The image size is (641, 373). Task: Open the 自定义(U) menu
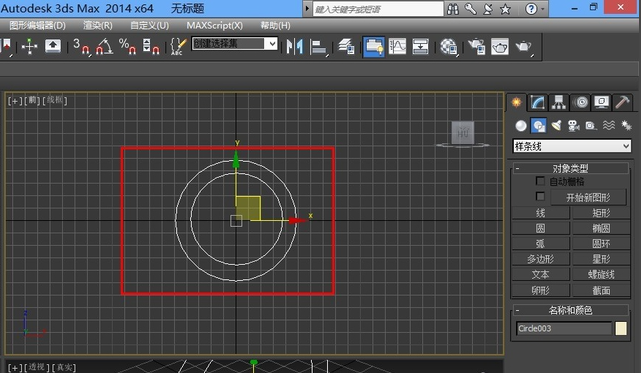pos(149,26)
